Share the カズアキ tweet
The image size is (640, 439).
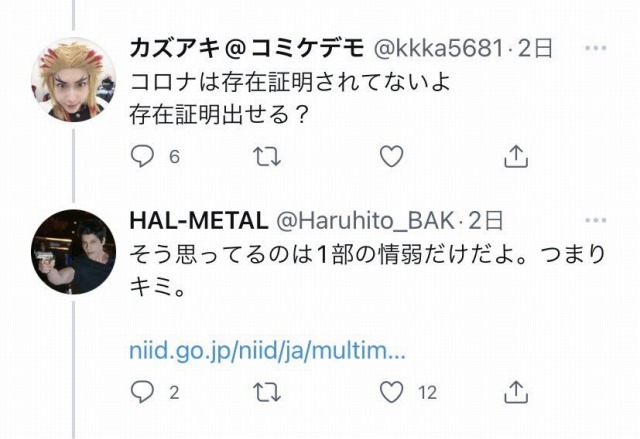(x=516, y=156)
